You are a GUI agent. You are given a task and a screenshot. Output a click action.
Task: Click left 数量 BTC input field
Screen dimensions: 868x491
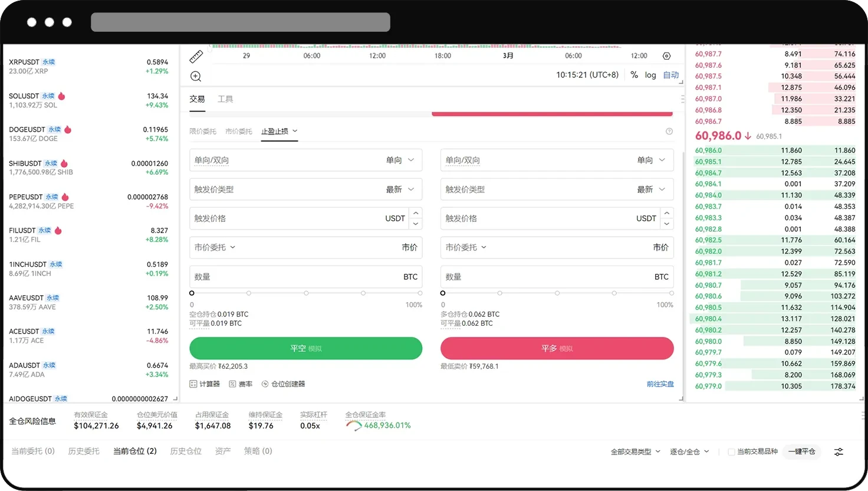[x=305, y=277]
